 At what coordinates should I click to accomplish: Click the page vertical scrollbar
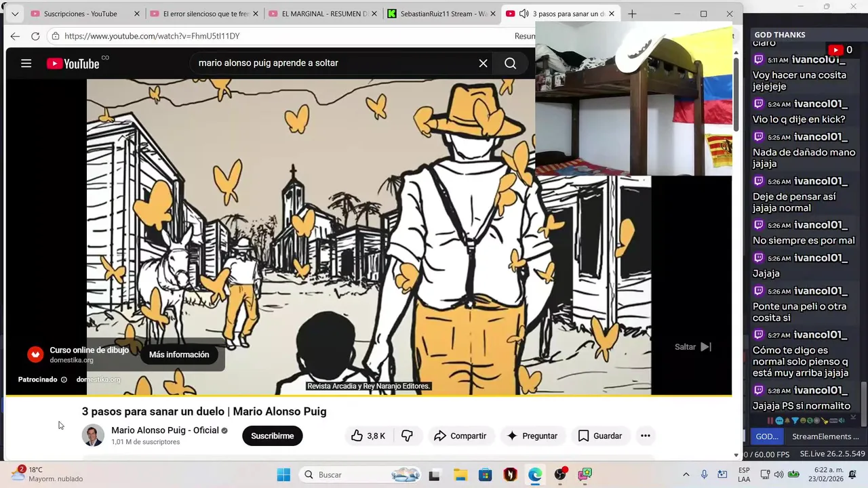(x=736, y=95)
